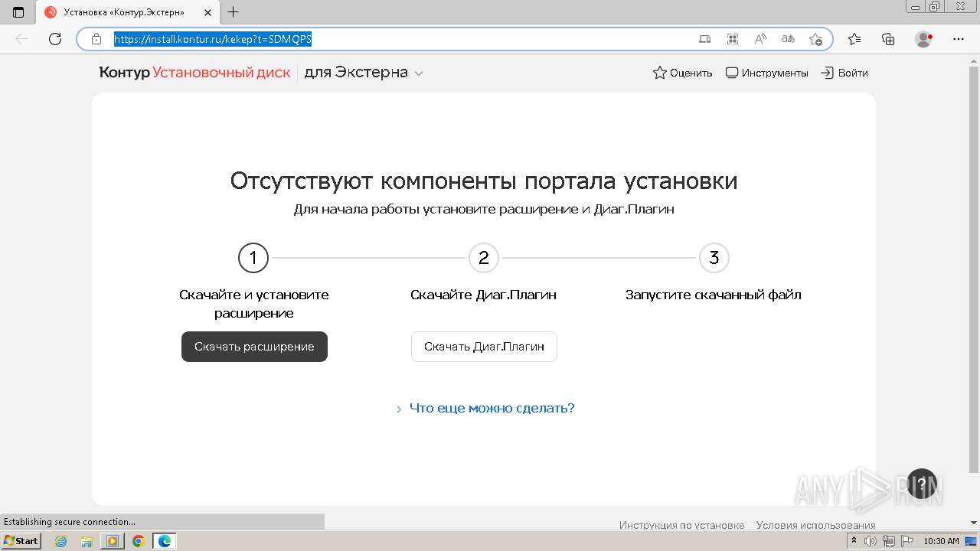Click the 10:30 AM taskbar clock
Viewport: 980px width, 551px height.
[x=941, y=541]
